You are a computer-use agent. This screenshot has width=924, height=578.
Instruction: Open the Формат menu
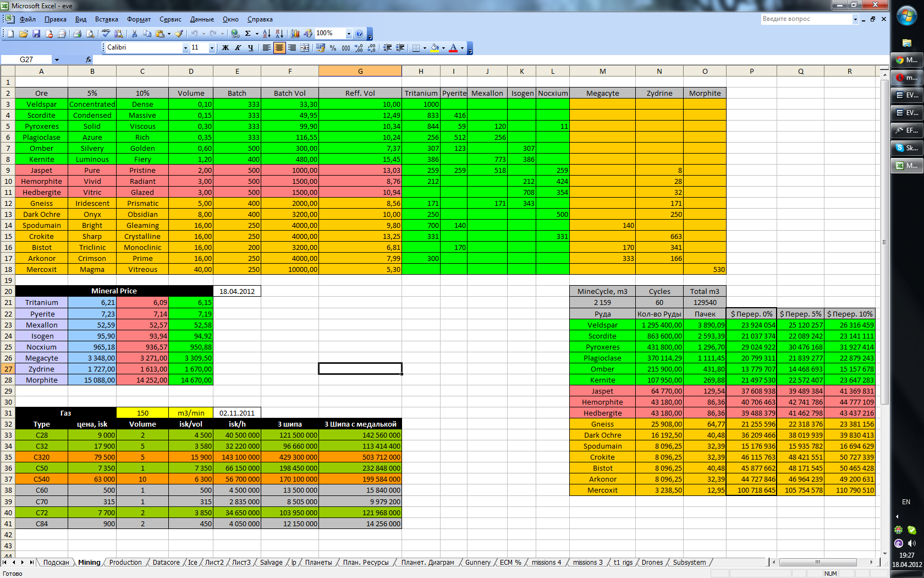click(139, 19)
